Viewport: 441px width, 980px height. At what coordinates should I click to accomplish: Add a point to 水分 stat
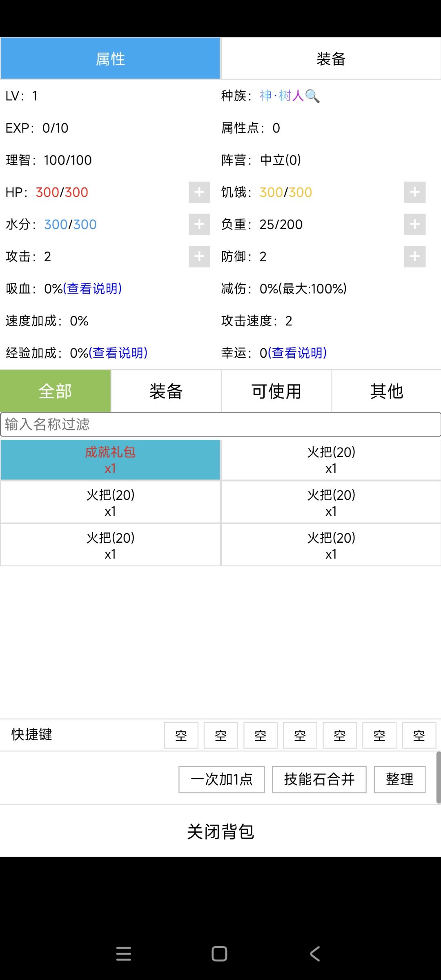tap(199, 224)
